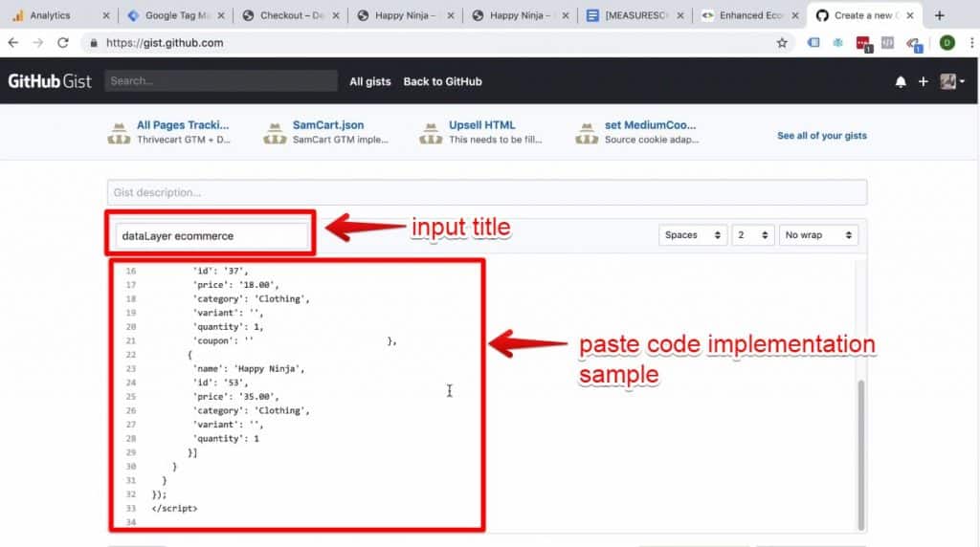The image size is (980, 547).
Task: Open the indent size 2 dropdown
Action: 753,235
